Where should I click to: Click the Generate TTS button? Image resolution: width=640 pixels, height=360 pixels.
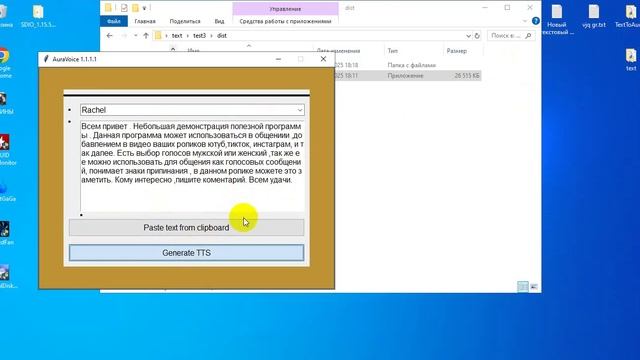[x=186, y=253]
